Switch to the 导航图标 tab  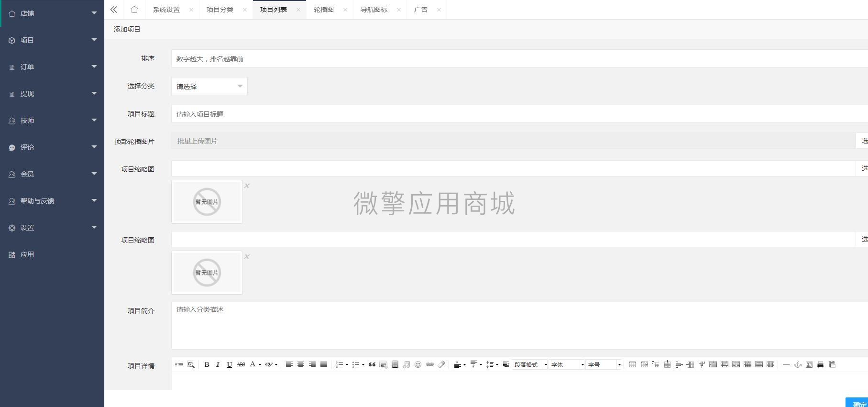(374, 10)
